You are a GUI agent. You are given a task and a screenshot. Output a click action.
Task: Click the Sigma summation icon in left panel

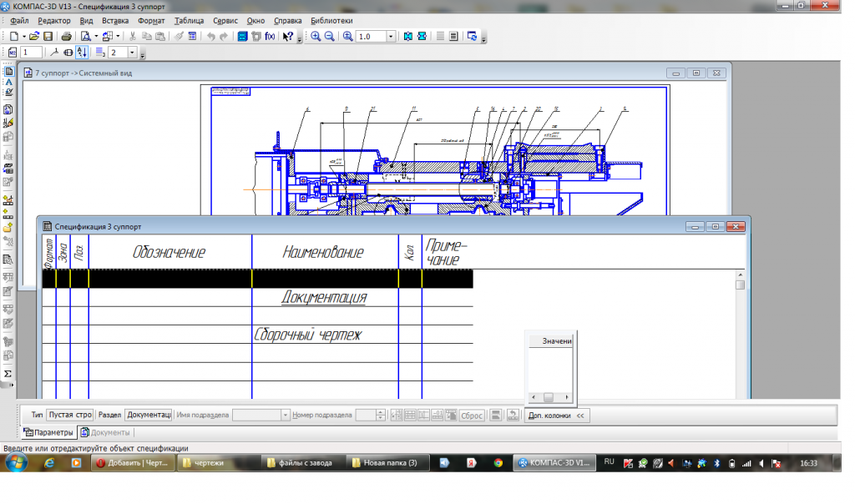pyautogui.click(x=8, y=374)
